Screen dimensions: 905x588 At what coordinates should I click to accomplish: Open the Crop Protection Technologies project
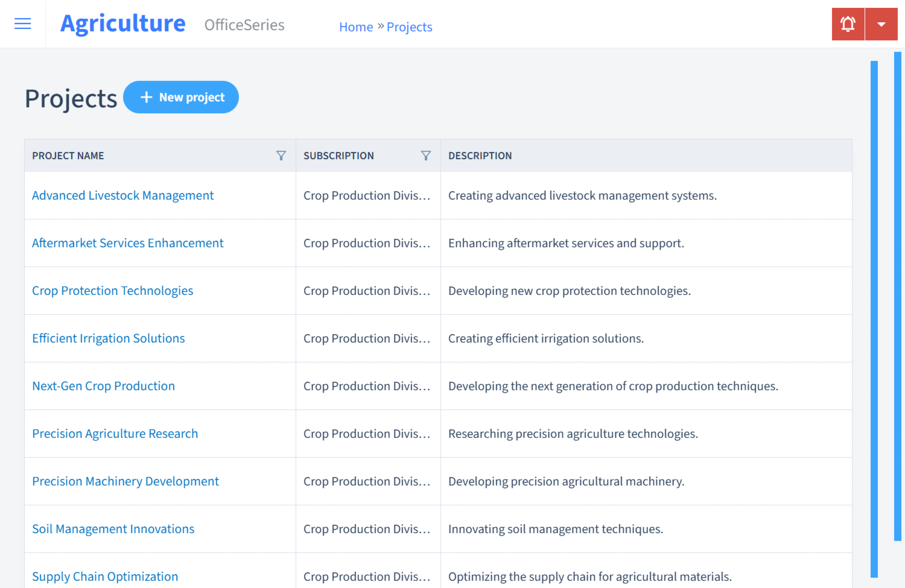(x=112, y=291)
